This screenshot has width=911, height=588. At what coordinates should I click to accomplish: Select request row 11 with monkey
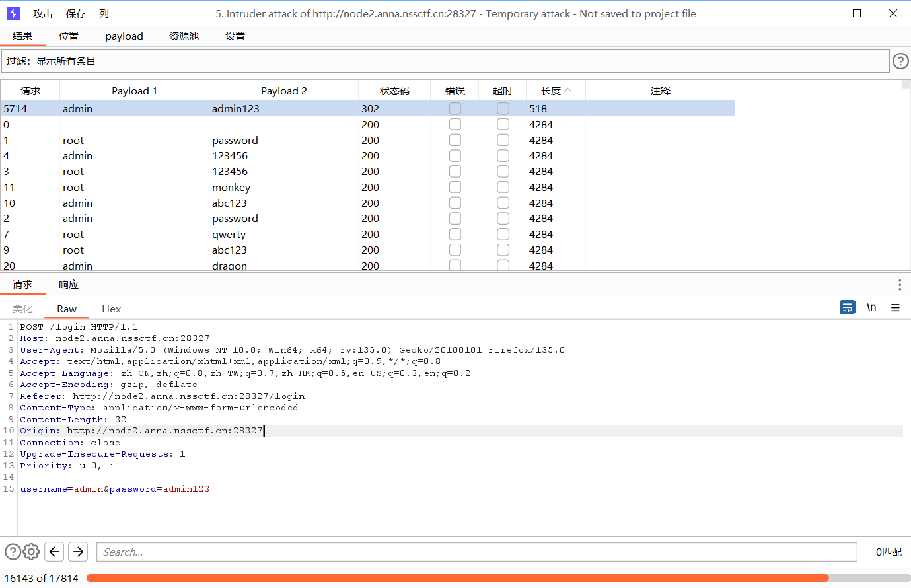(x=367, y=187)
